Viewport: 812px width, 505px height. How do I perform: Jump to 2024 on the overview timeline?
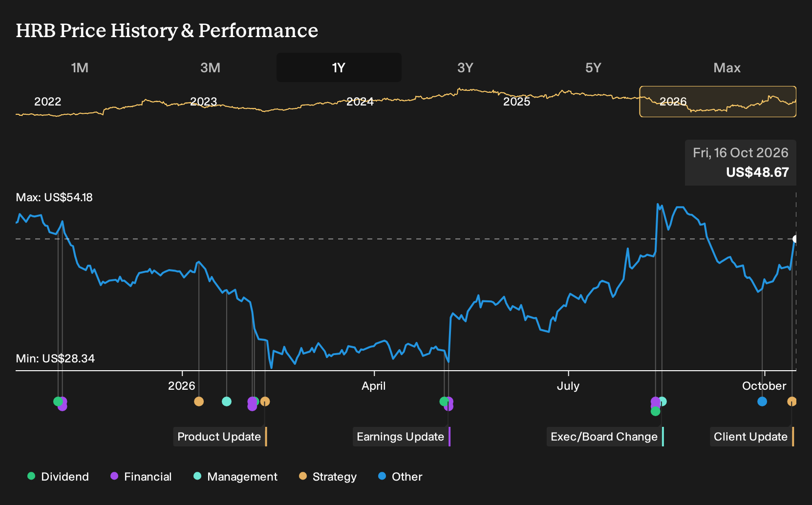click(x=360, y=102)
